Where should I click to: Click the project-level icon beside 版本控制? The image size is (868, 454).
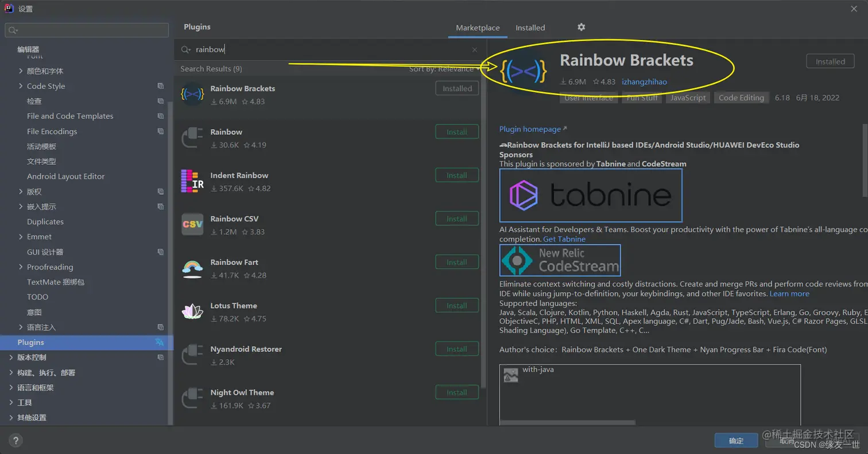pyautogui.click(x=161, y=357)
